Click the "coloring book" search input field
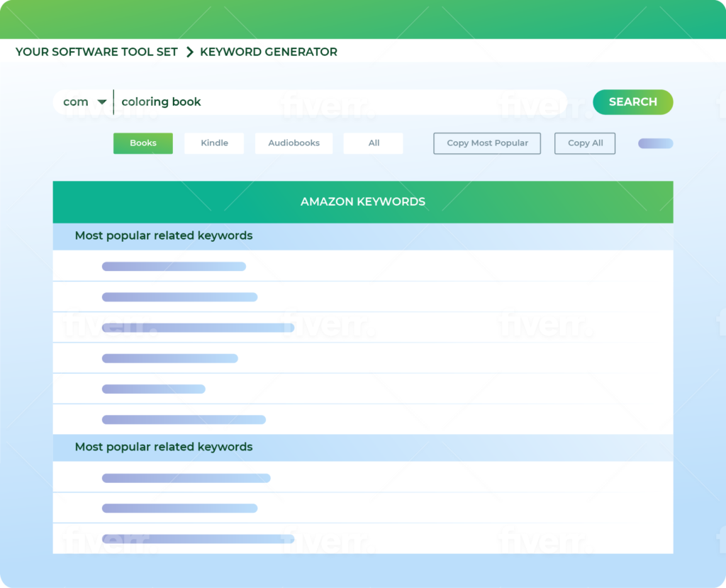This screenshot has width=726, height=588. [340, 102]
